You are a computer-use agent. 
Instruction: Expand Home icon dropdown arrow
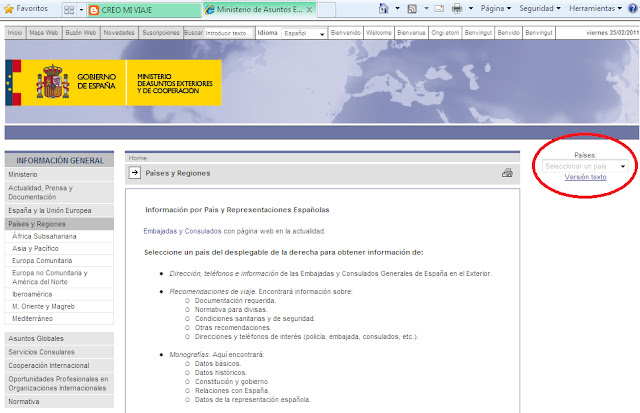397,8
